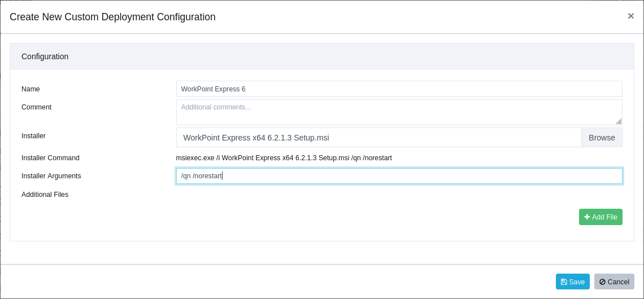Click the Configuration panel heading
644x299 pixels.
point(45,56)
